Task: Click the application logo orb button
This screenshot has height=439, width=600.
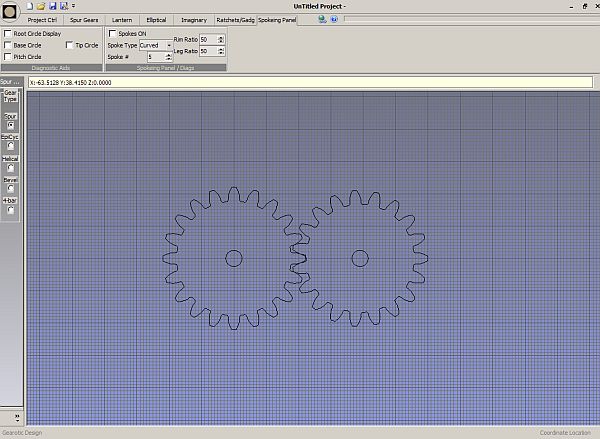Action: tap(10, 12)
